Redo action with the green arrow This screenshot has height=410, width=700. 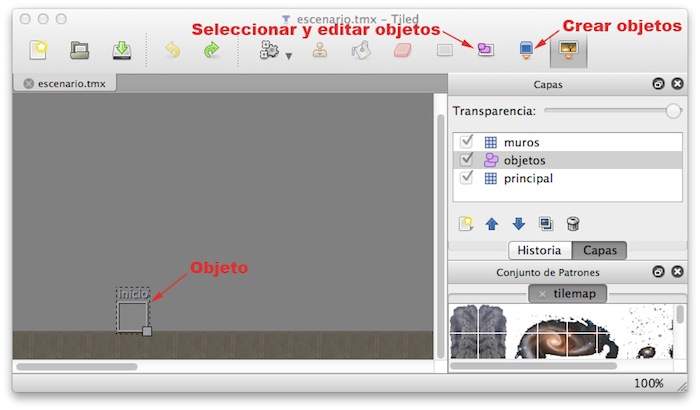tap(211, 50)
